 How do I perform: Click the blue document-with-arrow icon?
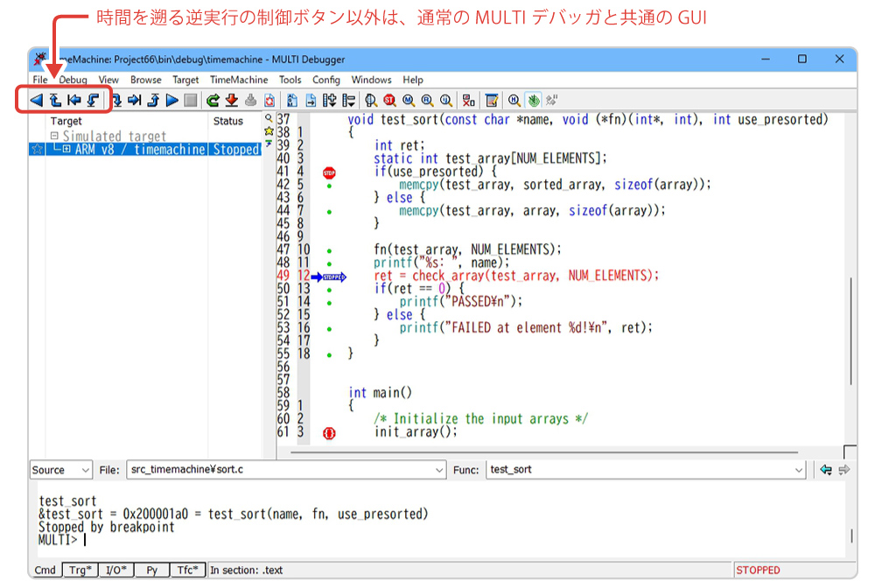coord(311,101)
